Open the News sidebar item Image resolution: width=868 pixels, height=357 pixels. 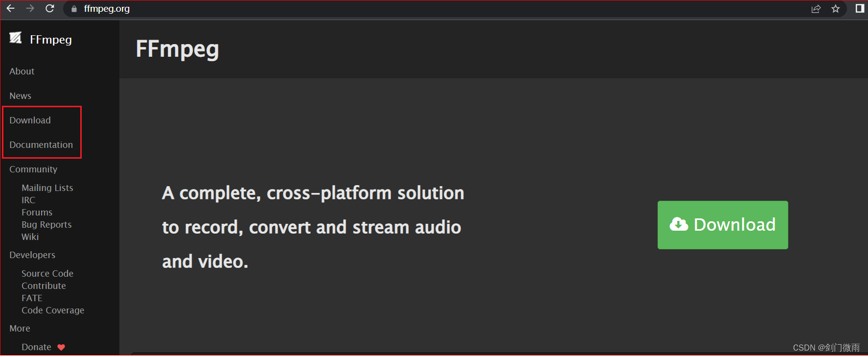click(21, 96)
